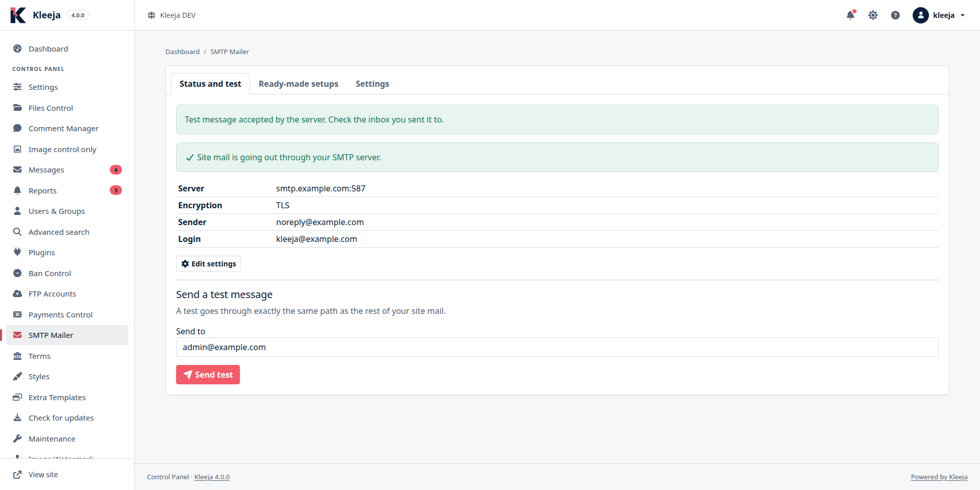The height and width of the screenshot is (490, 980).
Task: Click the Advanced search magnifier icon
Action: (x=17, y=232)
